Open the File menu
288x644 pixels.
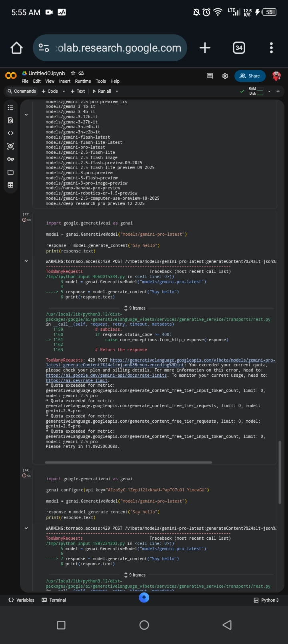click(25, 81)
